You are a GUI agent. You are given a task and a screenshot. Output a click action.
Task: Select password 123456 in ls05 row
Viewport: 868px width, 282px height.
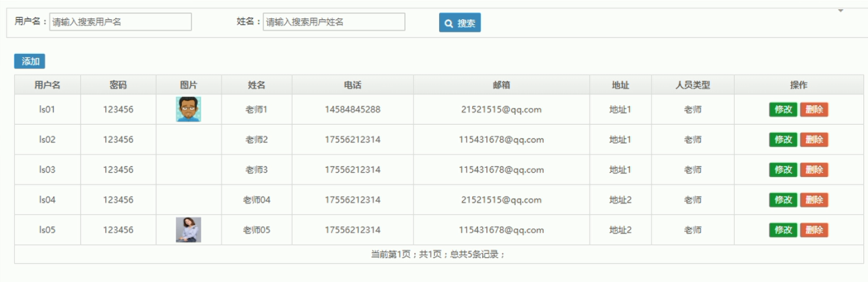pyautogui.click(x=118, y=229)
